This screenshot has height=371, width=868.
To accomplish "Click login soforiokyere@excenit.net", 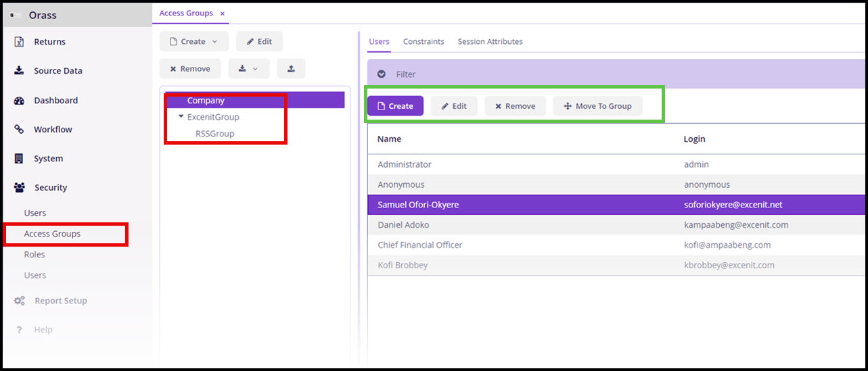I will pos(733,205).
